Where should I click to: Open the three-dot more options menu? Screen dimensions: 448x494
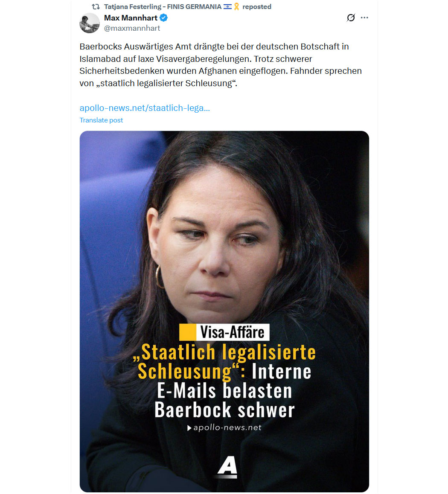[x=364, y=17]
